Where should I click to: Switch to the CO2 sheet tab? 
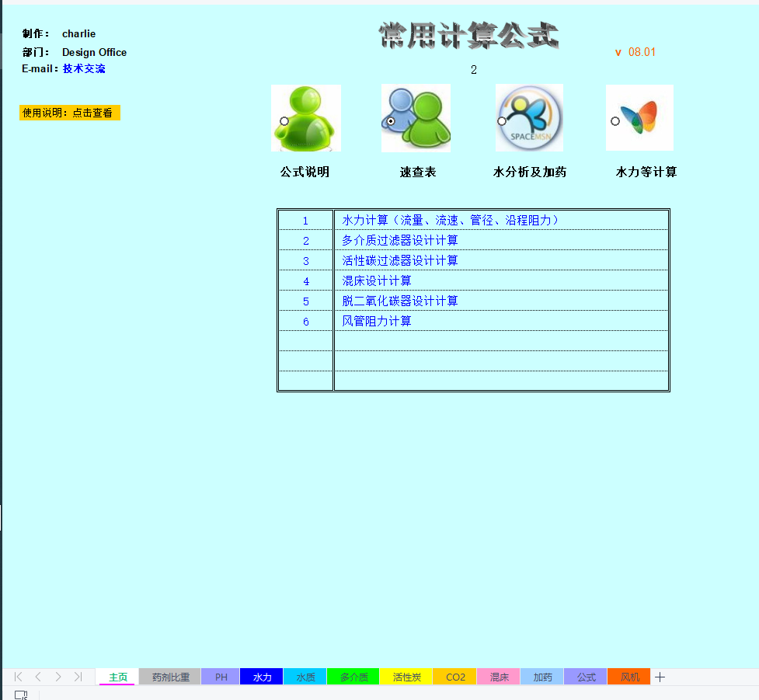(455, 677)
